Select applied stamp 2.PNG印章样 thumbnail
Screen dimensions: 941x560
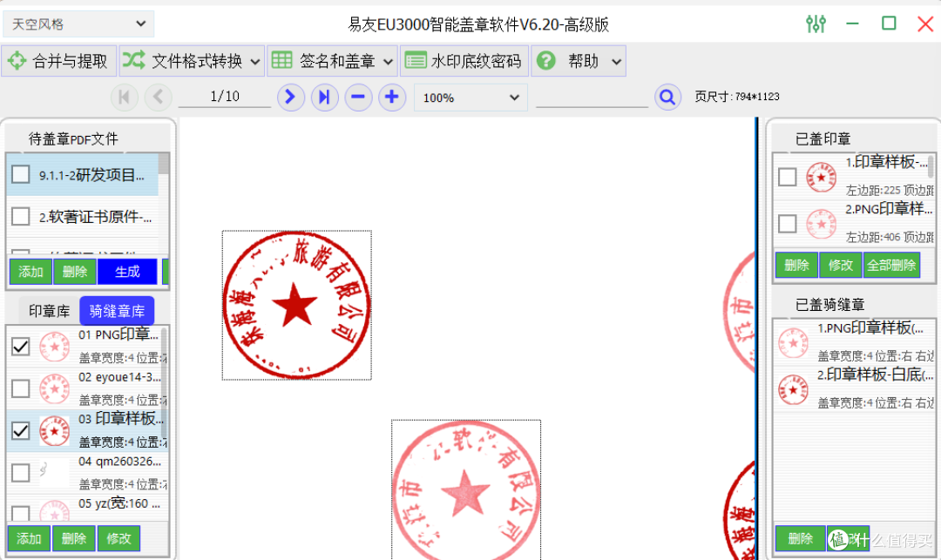821,224
